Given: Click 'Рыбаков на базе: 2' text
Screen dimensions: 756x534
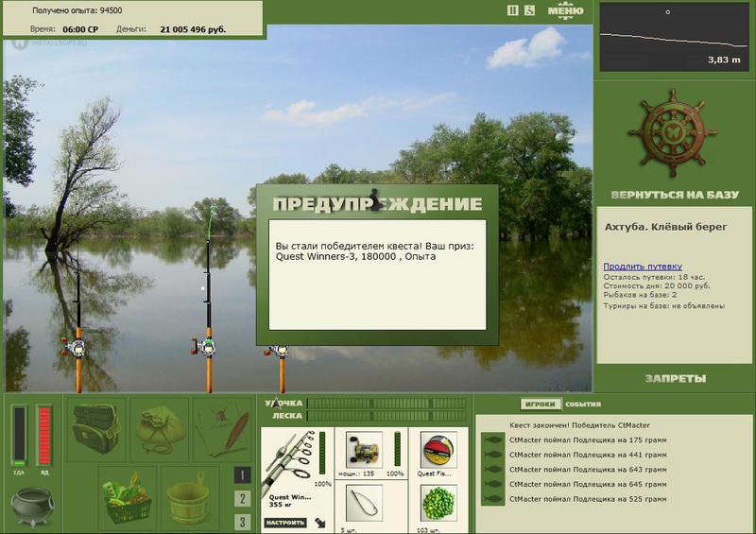Looking at the screenshot, I should click(640, 295).
